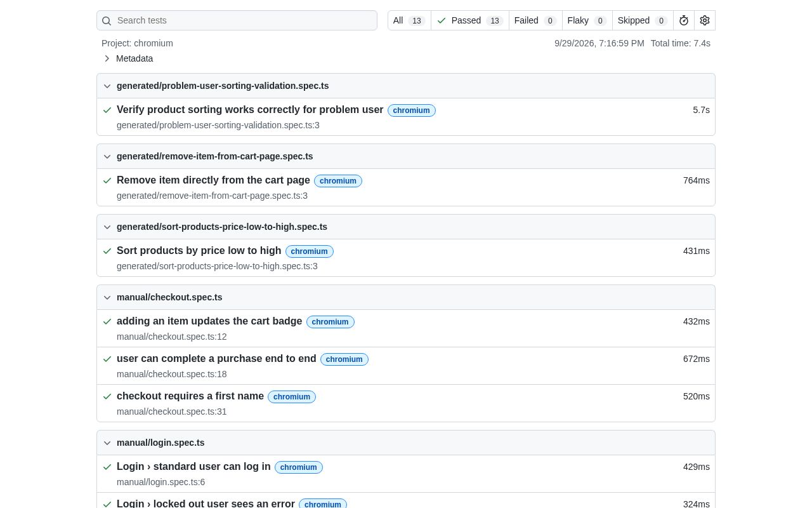The height and width of the screenshot is (508, 812).
Task: Filter by Passed tests
Action: click(x=470, y=20)
